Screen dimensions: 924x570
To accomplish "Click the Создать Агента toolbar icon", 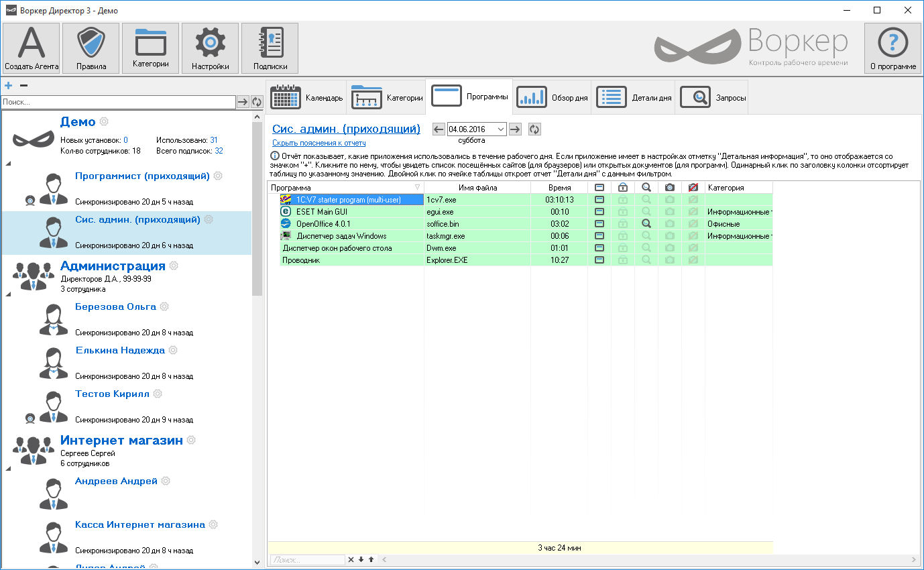I will pos(32,48).
